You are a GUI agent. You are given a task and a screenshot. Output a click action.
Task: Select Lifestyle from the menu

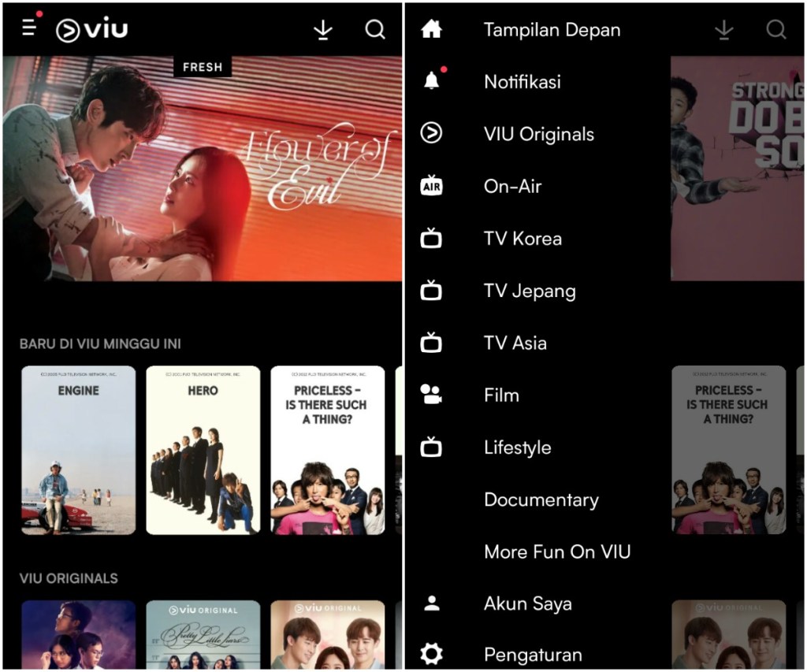(x=517, y=447)
